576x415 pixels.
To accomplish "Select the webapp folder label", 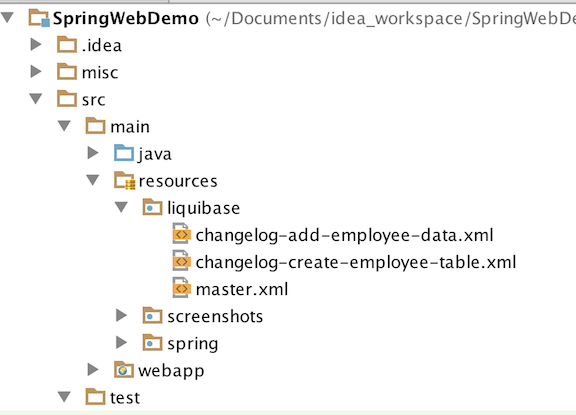I will coord(171,371).
